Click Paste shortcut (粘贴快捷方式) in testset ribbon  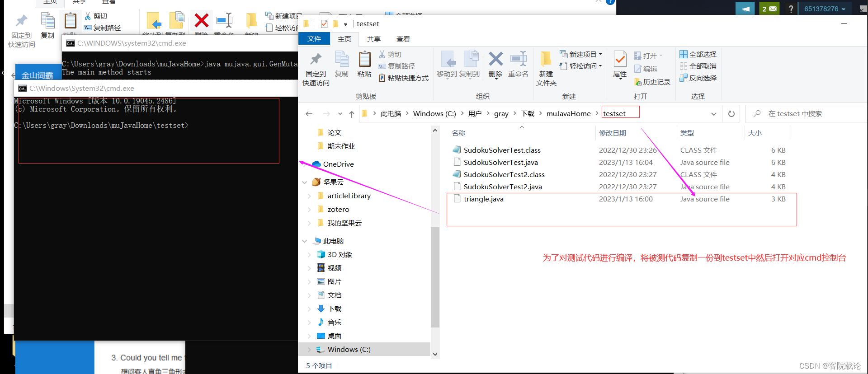pyautogui.click(x=403, y=78)
